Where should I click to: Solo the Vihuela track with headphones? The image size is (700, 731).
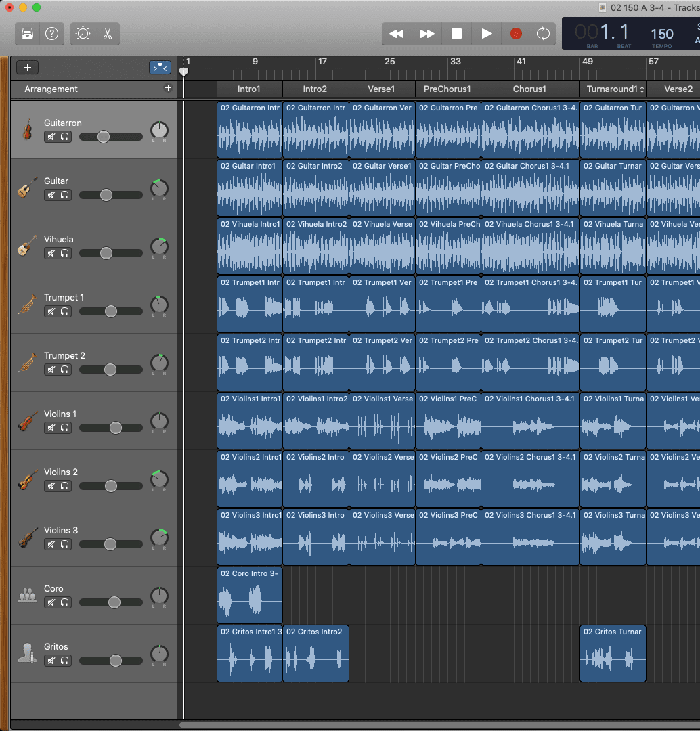pyautogui.click(x=65, y=253)
